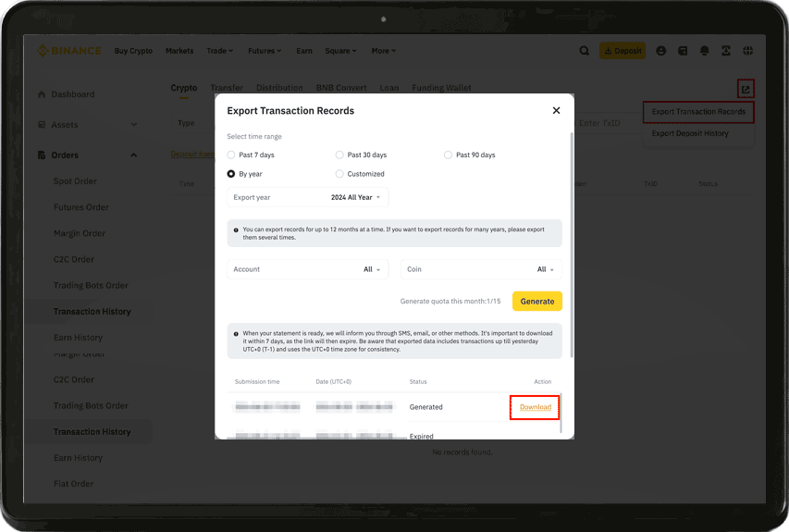
Task: Click the app download icon in header
Action: tap(726, 51)
